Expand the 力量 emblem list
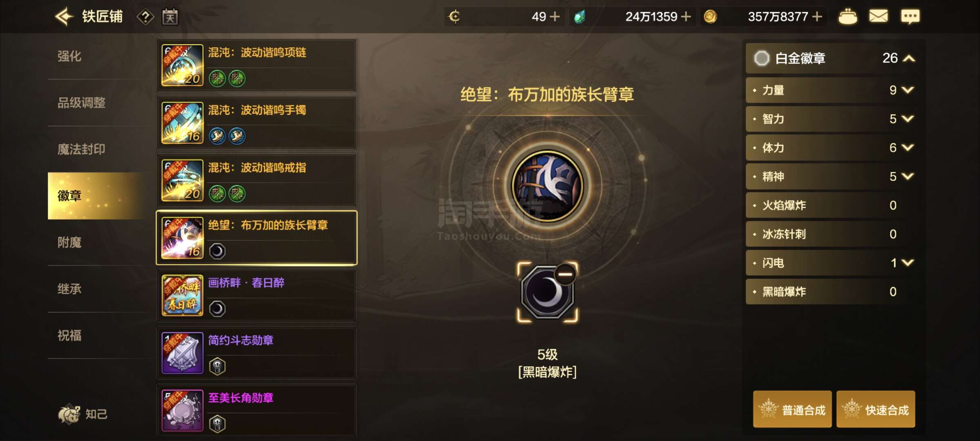This screenshot has width=980, height=441. click(x=907, y=90)
